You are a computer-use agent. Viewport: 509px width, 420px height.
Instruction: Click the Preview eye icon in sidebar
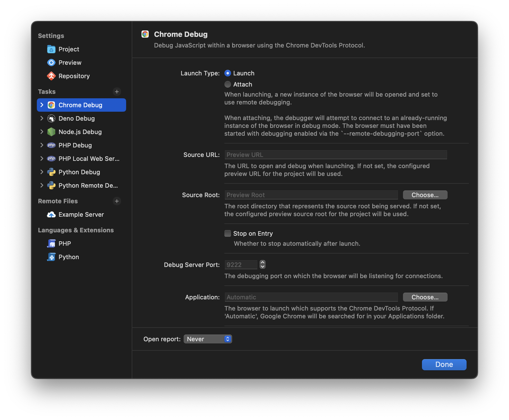(x=51, y=63)
